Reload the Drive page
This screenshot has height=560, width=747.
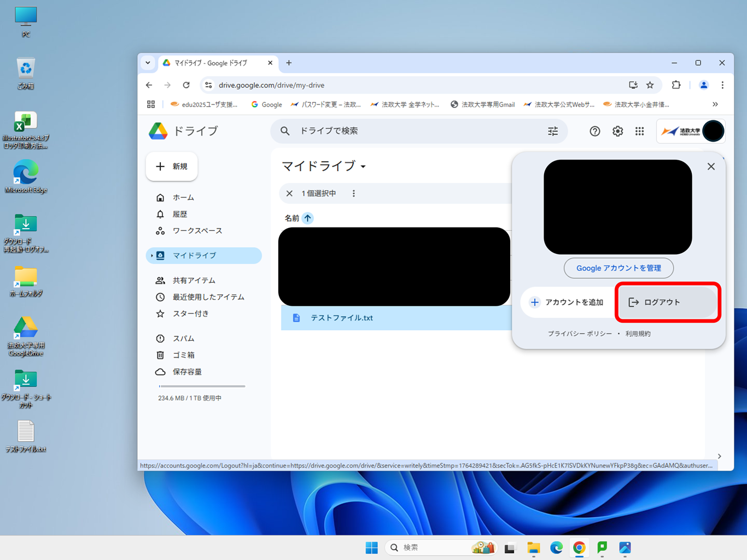pos(186,85)
